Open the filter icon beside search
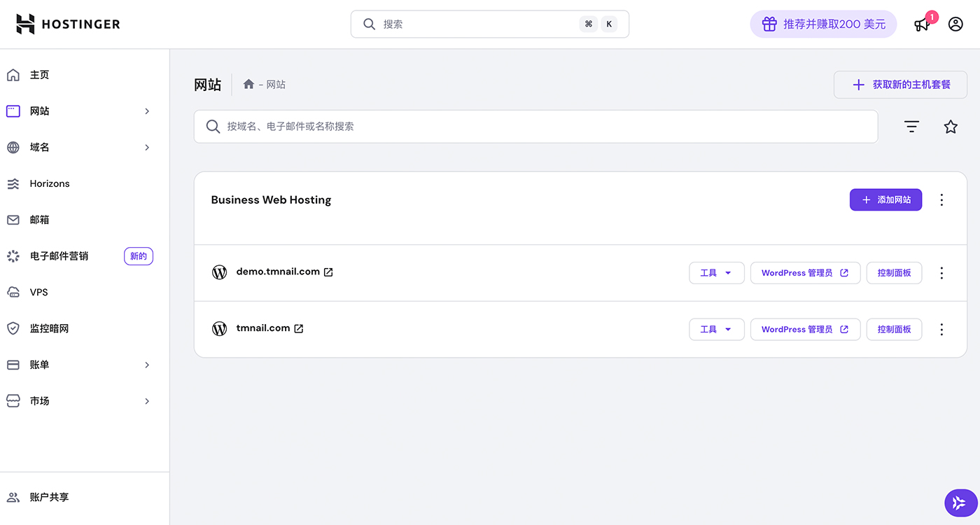This screenshot has width=980, height=525. 911,127
